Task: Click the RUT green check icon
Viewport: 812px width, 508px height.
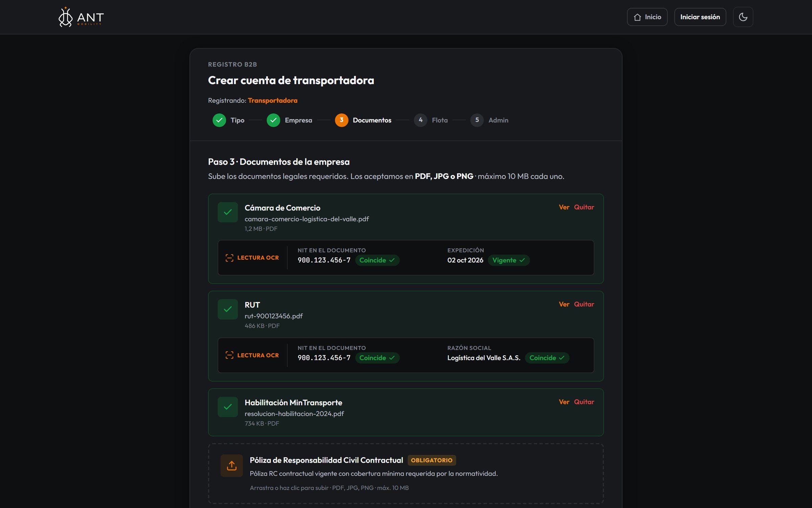Action: (228, 309)
